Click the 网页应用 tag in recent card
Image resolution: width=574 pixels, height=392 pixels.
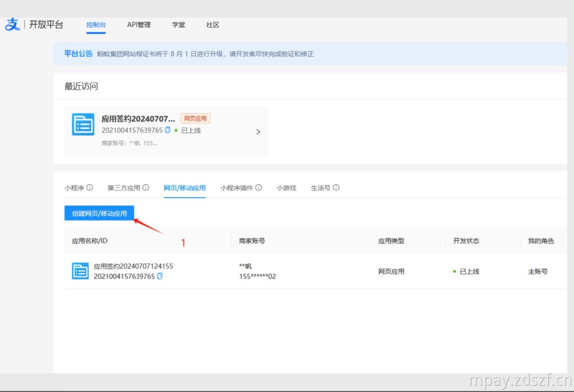click(x=195, y=119)
